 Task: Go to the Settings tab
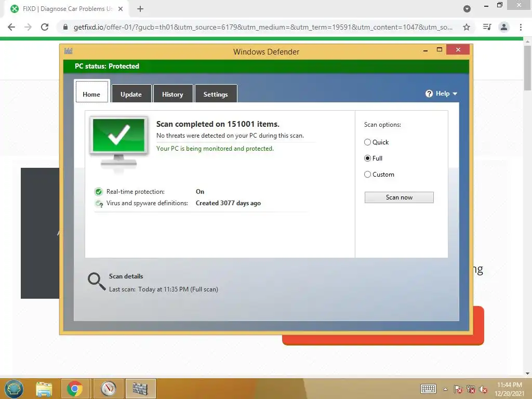(x=216, y=94)
